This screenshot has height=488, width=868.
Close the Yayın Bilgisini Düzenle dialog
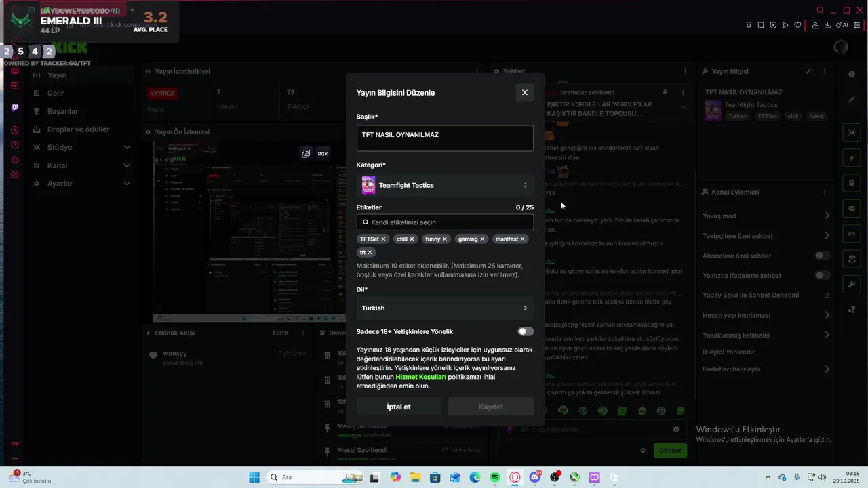tap(524, 93)
